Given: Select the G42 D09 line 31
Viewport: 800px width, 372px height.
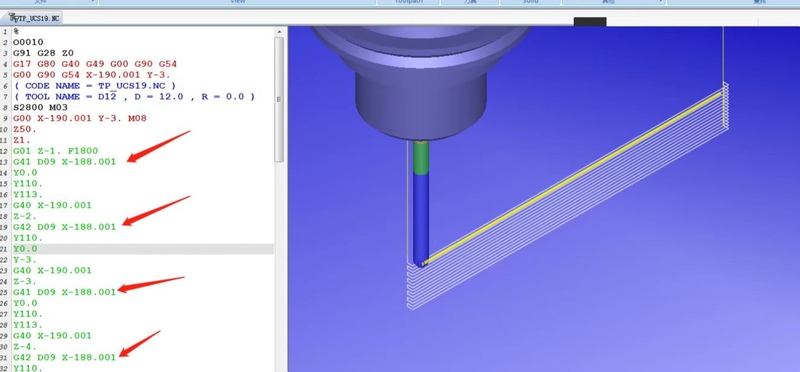Looking at the screenshot, I should tap(64, 358).
